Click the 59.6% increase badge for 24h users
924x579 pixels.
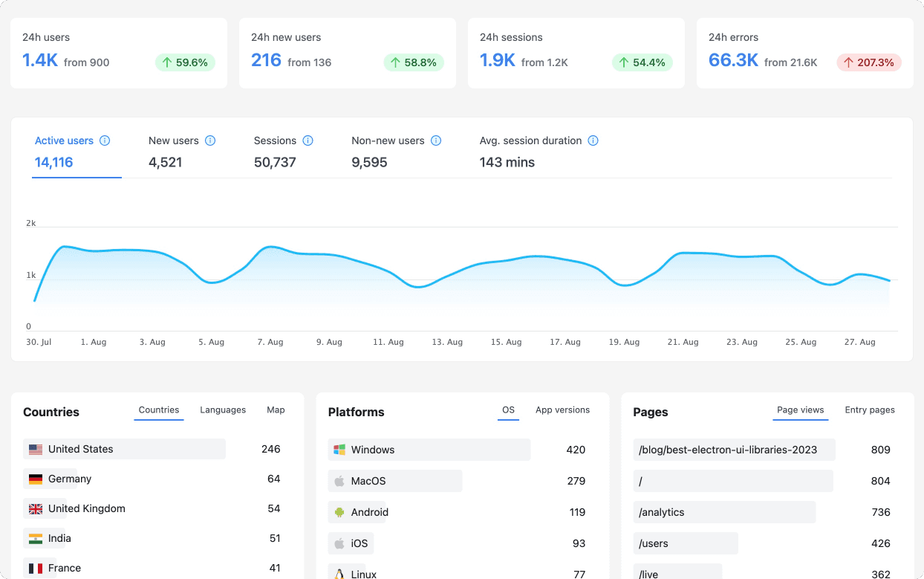(x=185, y=62)
